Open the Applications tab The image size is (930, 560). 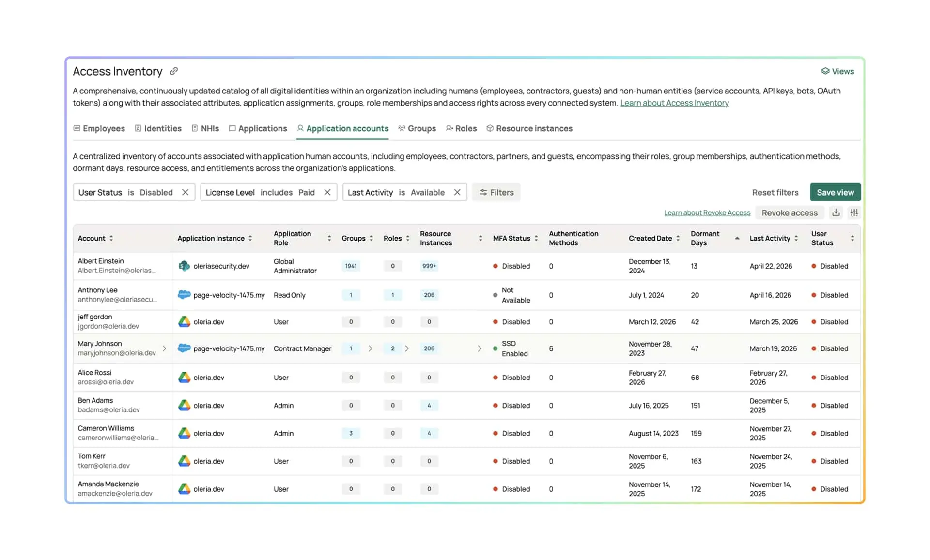[258, 128]
